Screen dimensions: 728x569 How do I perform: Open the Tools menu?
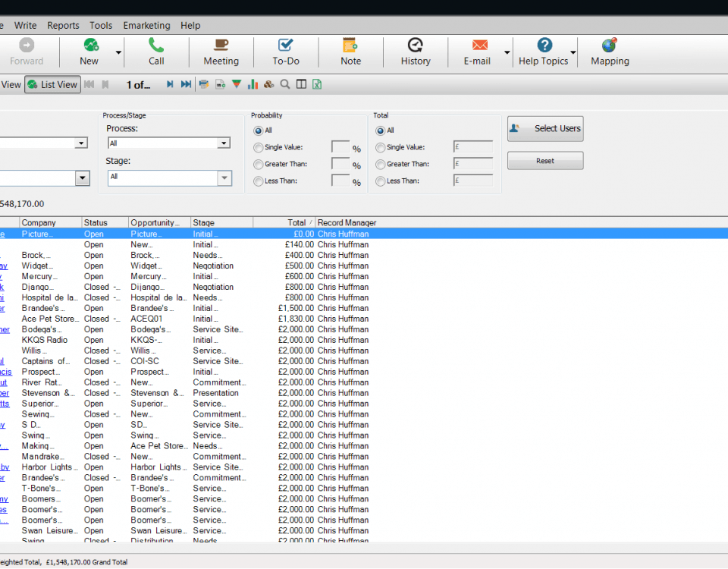point(101,26)
